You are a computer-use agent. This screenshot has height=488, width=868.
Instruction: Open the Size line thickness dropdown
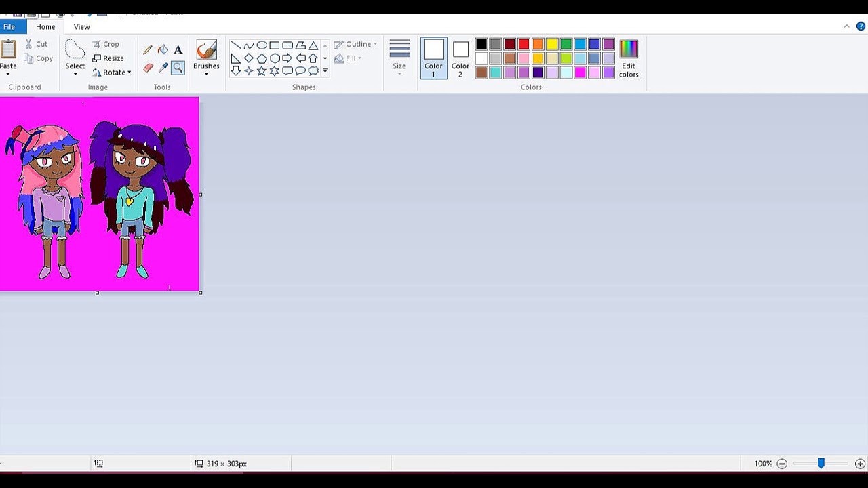pyautogui.click(x=399, y=57)
